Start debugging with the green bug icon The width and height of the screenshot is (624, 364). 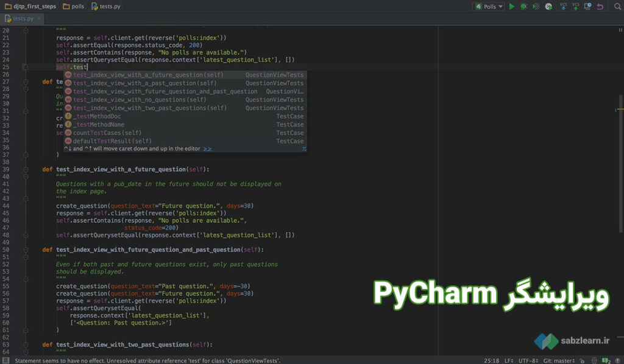point(523,7)
